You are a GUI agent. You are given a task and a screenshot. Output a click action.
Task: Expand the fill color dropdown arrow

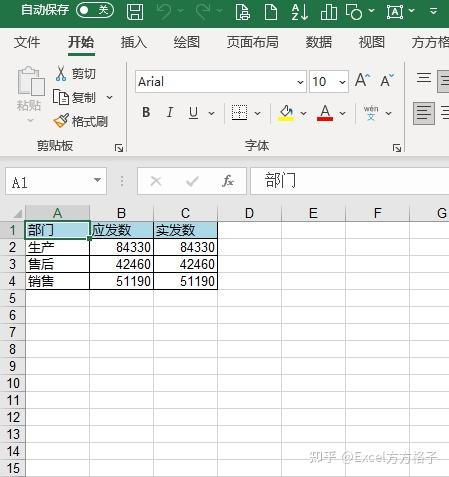click(x=303, y=113)
